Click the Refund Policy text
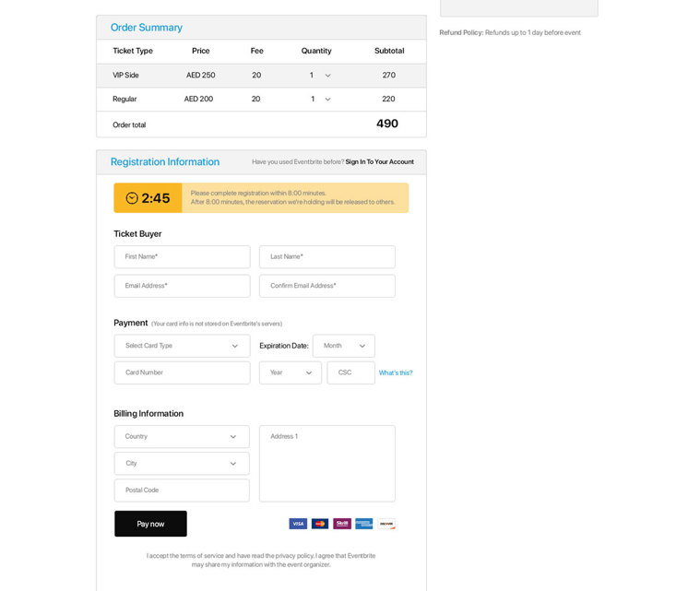This screenshot has width=700, height=591. [x=510, y=32]
